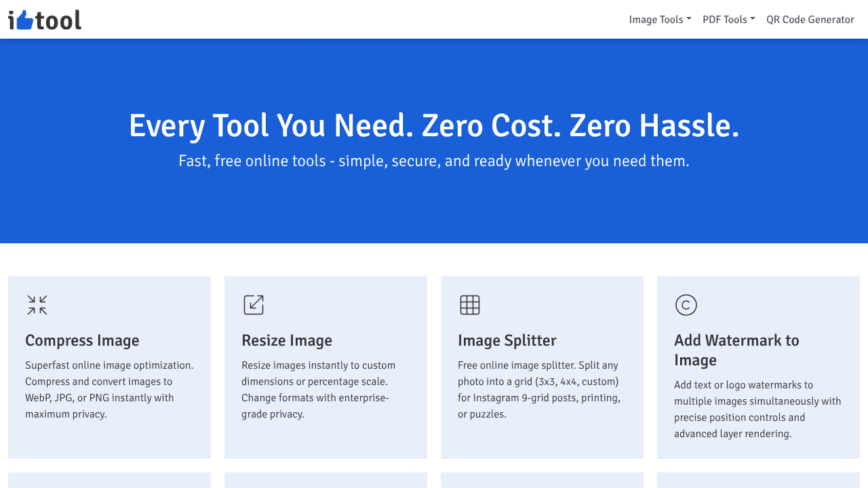868x488 pixels.
Task: Click the Image Splitter grid icon
Action: pos(470,305)
